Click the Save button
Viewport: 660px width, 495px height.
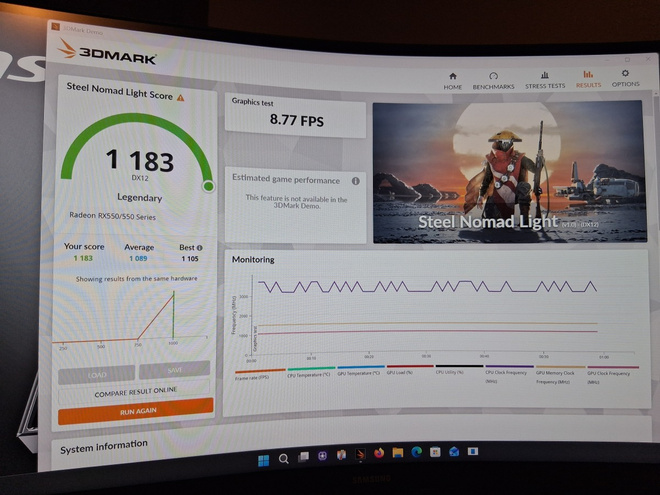click(x=174, y=370)
